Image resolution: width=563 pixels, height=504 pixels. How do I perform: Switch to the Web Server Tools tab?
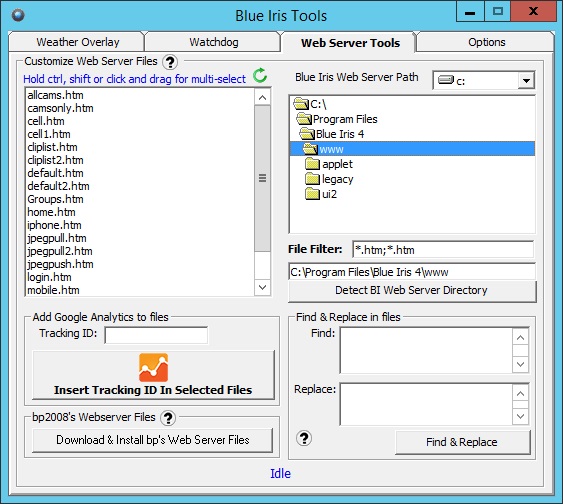[350, 43]
